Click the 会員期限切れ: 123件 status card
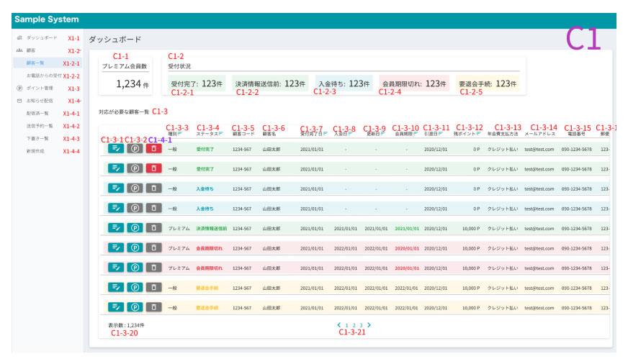This screenshot has height=364, width=628. click(x=414, y=83)
